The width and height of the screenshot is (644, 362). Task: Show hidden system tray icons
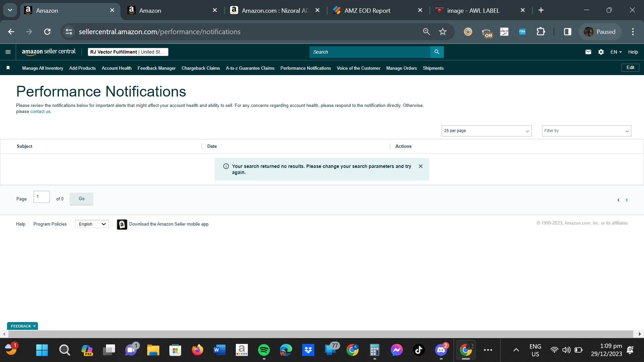tap(516, 350)
